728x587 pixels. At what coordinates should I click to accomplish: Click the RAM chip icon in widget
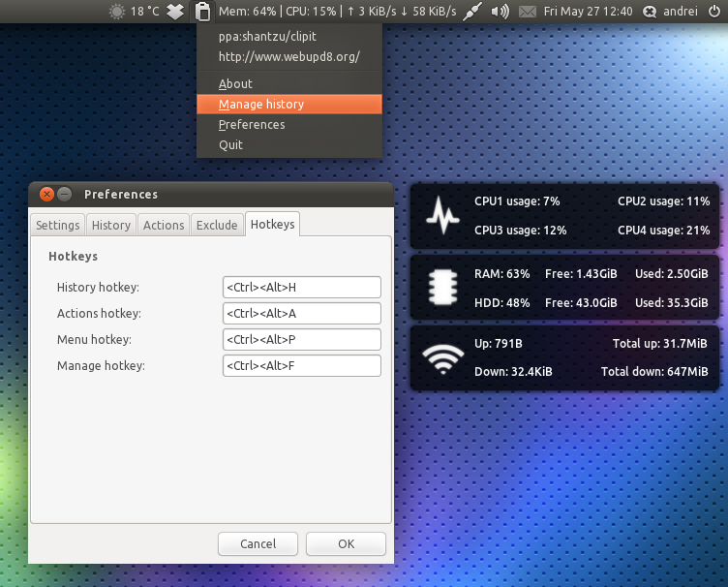pyautogui.click(x=442, y=288)
